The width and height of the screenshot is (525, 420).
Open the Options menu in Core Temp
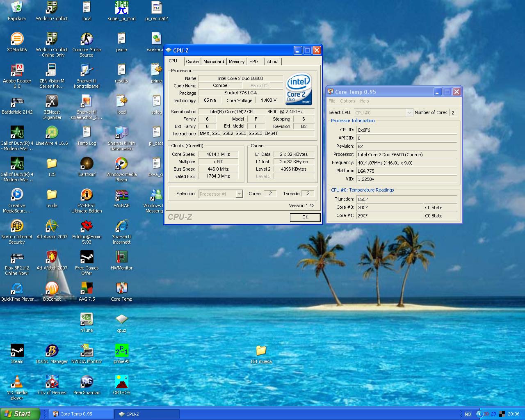tap(347, 101)
